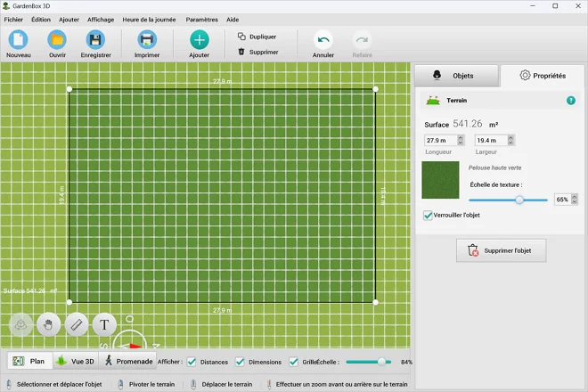Select the hand pan tool

[49, 325]
